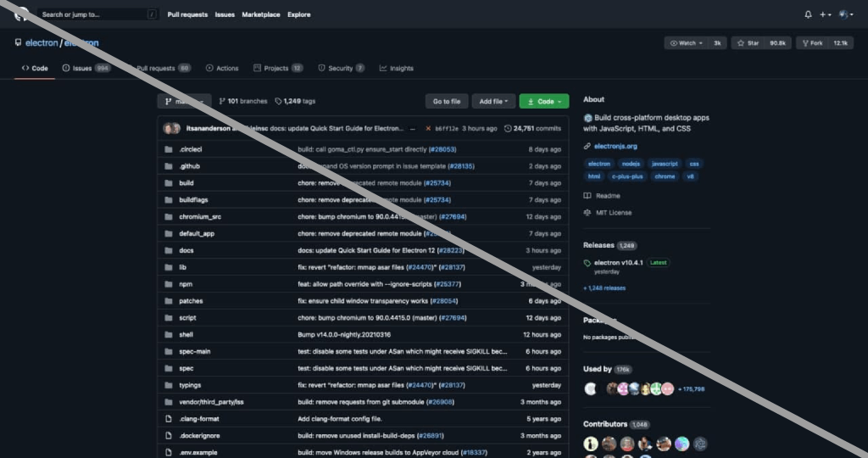Open the default_app folder
The width and height of the screenshot is (868, 458).
point(197,234)
